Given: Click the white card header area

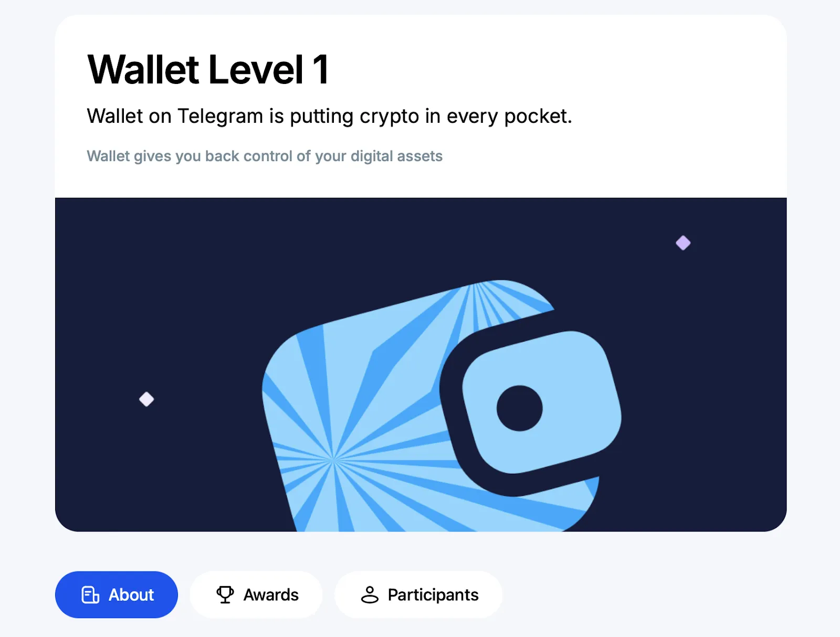Looking at the screenshot, I should pyautogui.click(x=421, y=106).
